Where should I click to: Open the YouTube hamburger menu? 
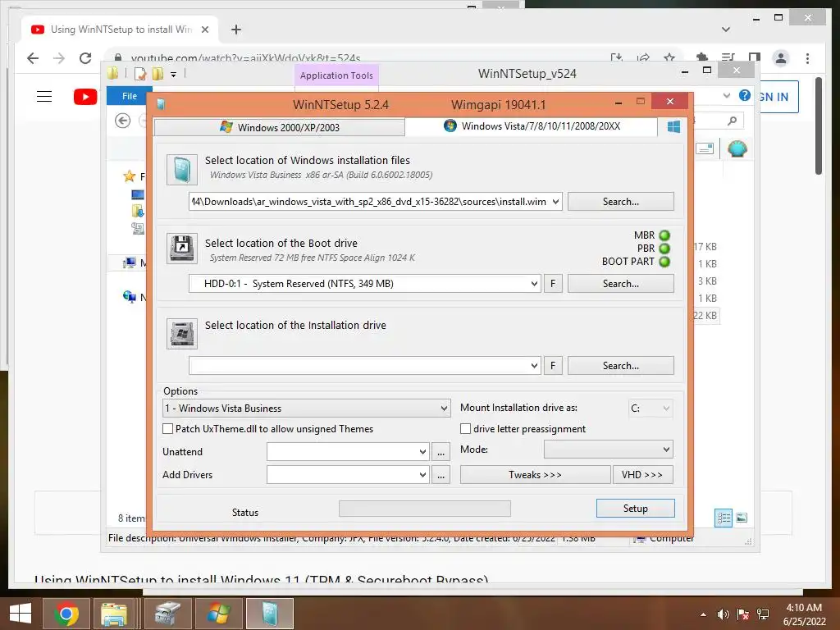[44, 97]
